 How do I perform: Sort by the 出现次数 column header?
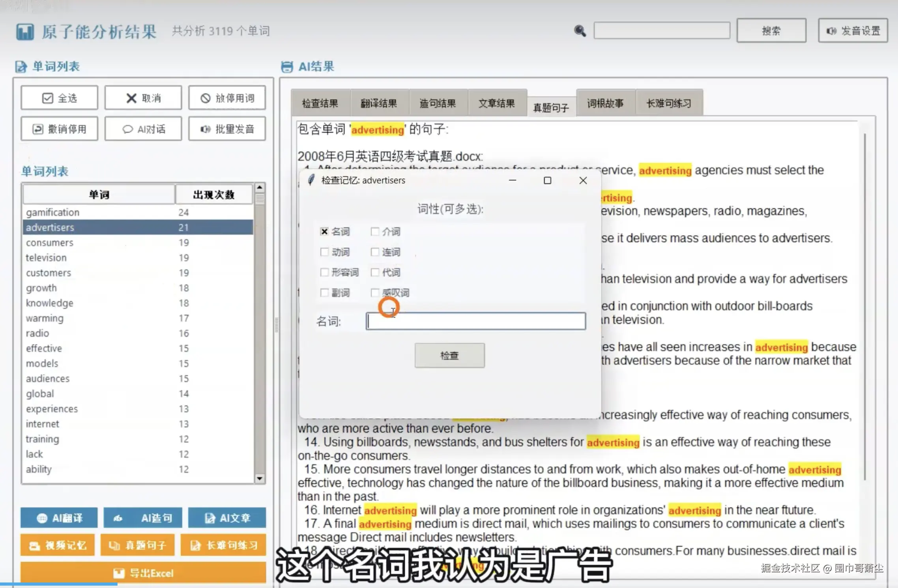pyautogui.click(x=214, y=194)
